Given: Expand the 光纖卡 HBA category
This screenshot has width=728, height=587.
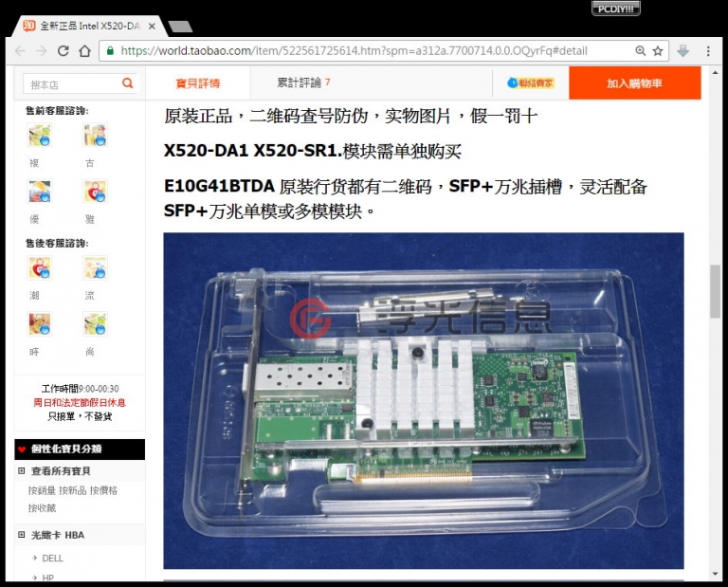Looking at the screenshot, I should 22,535.
